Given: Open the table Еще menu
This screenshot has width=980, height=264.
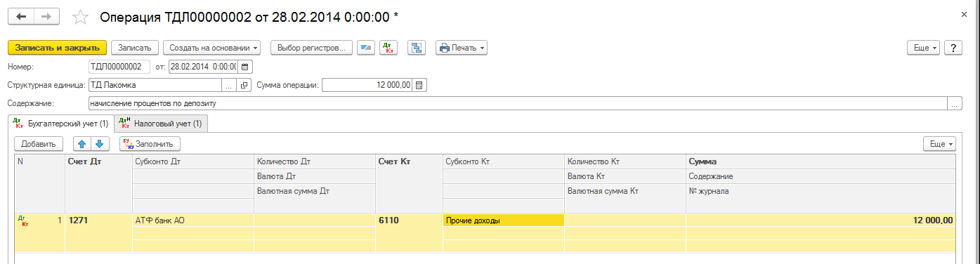Looking at the screenshot, I should (939, 143).
